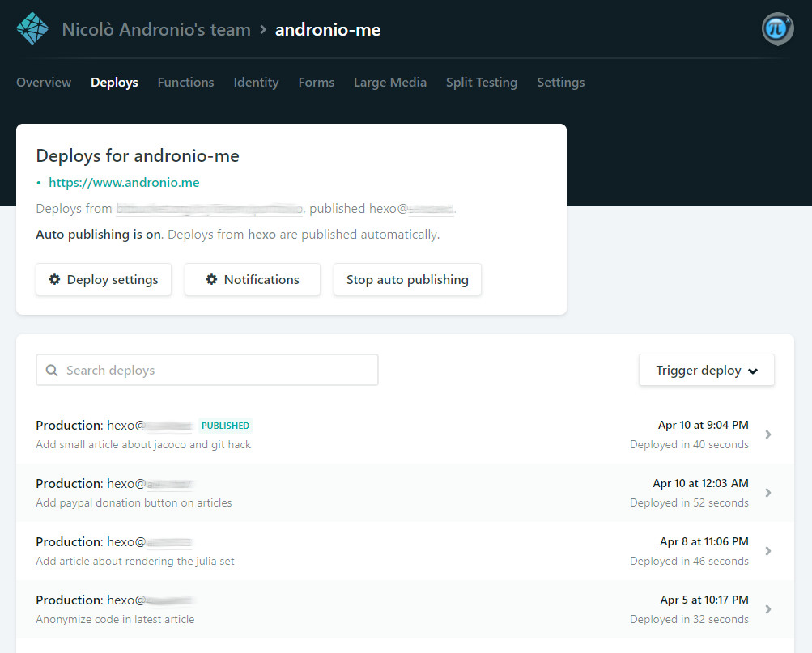This screenshot has width=812, height=653.
Task: Click the magnifier icon in search box
Action: [52, 370]
